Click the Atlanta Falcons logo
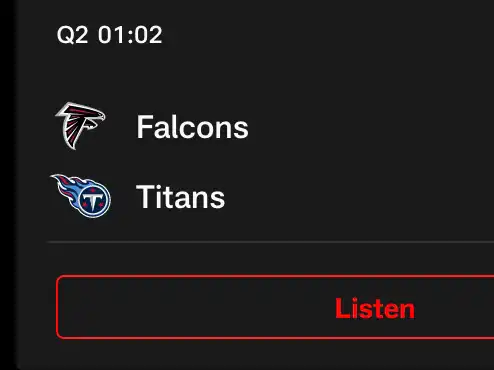 tap(80, 126)
